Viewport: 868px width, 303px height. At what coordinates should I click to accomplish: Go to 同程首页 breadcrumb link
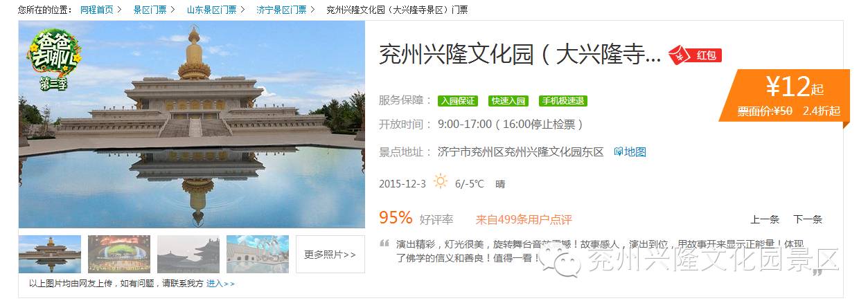click(97, 10)
